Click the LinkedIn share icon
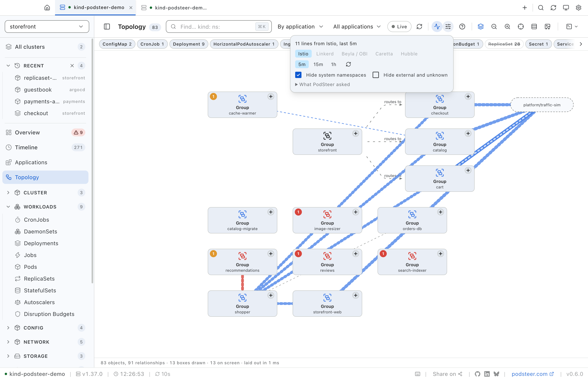Viewport: 588px width, 380px height. 487,374
